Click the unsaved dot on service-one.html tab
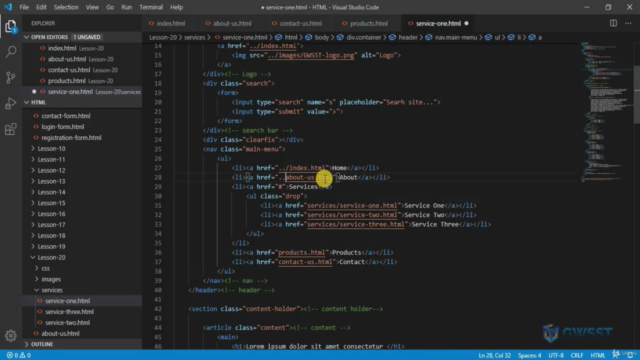This screenshot has width=640, height=360. tap(466, 23)
